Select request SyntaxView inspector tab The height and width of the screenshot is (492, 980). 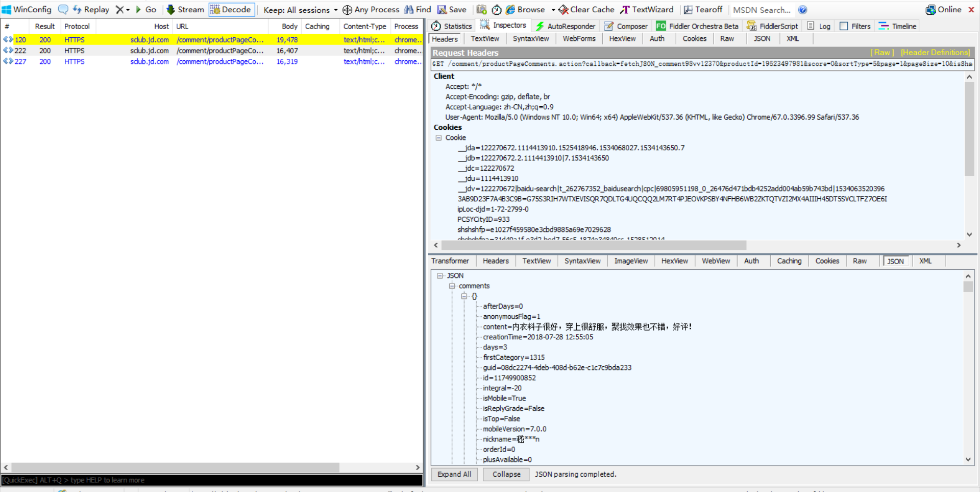(531, 39)
